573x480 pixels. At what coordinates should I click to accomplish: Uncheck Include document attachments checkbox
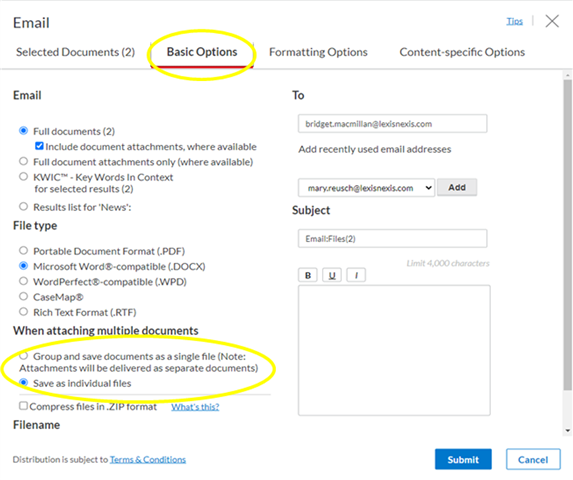click(x=39, y=146)
